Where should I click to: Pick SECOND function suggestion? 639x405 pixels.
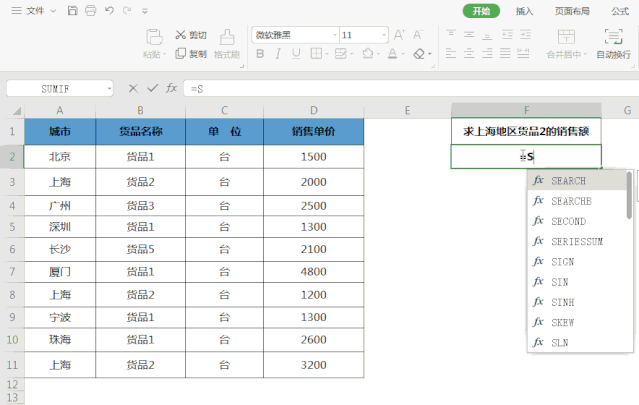(577, 221)
